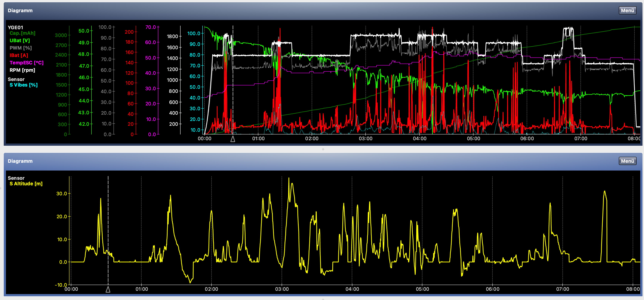Toggle the PWM [%] legend label
This screenshot has width=644, height=300.
[x=21, y=48]
